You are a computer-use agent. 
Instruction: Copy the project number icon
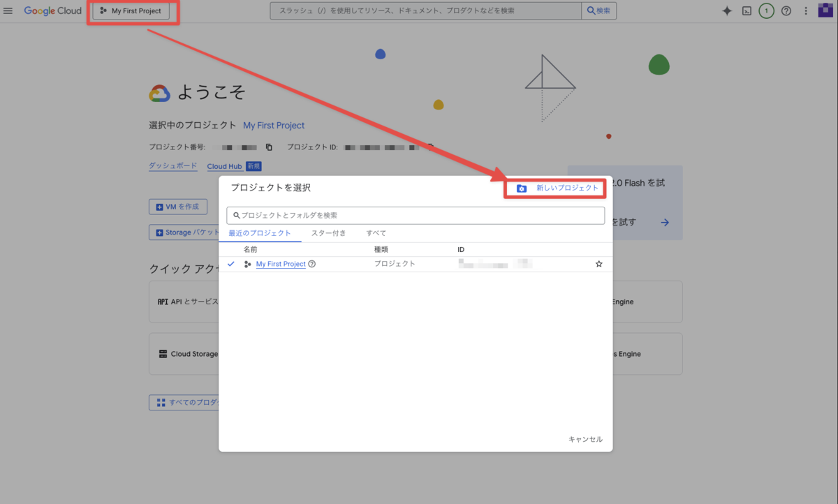click(x=269, y=147)
